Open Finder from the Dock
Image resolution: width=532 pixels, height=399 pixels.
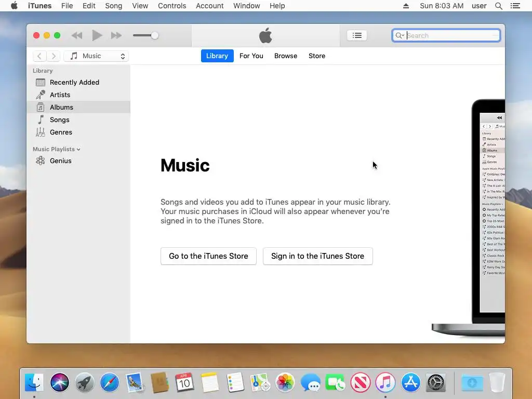pos(34,382)
